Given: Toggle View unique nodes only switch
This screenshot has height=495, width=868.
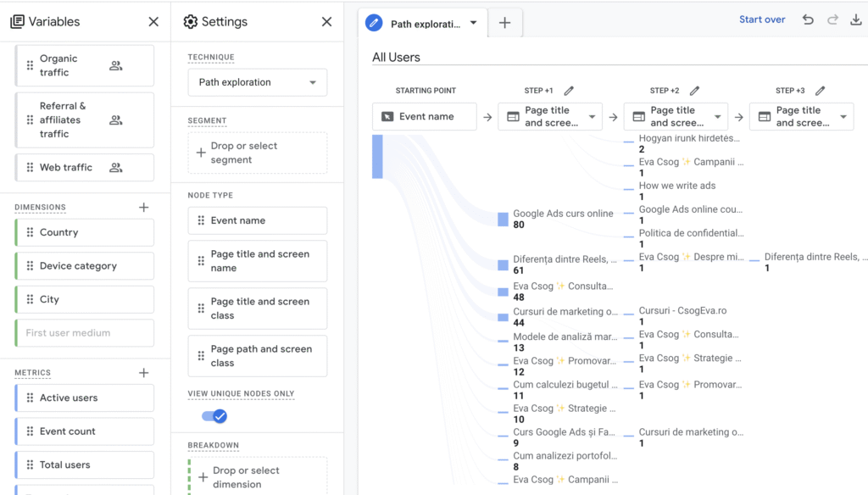Looking at the screenshot, I should coord(214,416).
